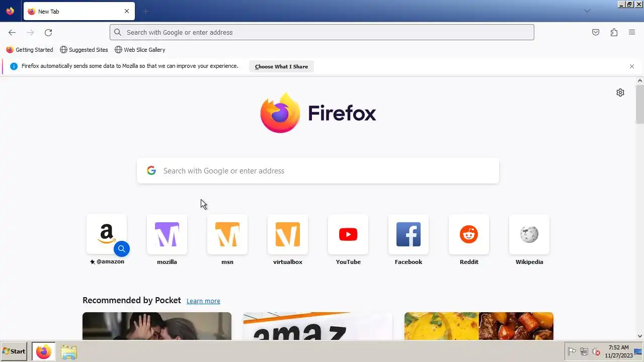
Task: Click Choose What I Share button
Action: coord(281,66)
